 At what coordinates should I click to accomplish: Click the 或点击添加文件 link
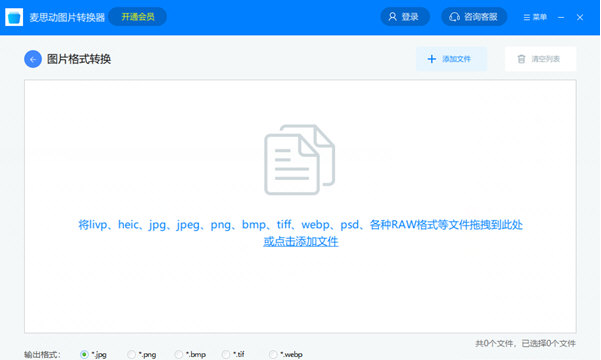tap(301, 242)
